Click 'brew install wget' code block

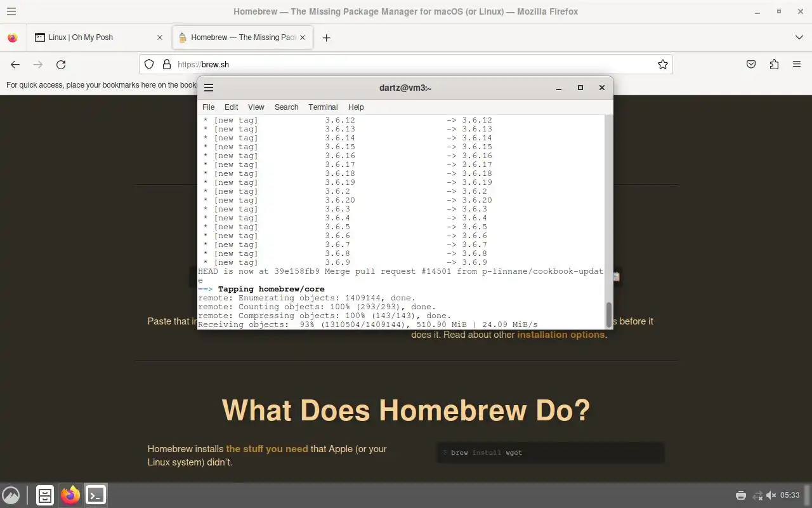[x=551, y=453]
